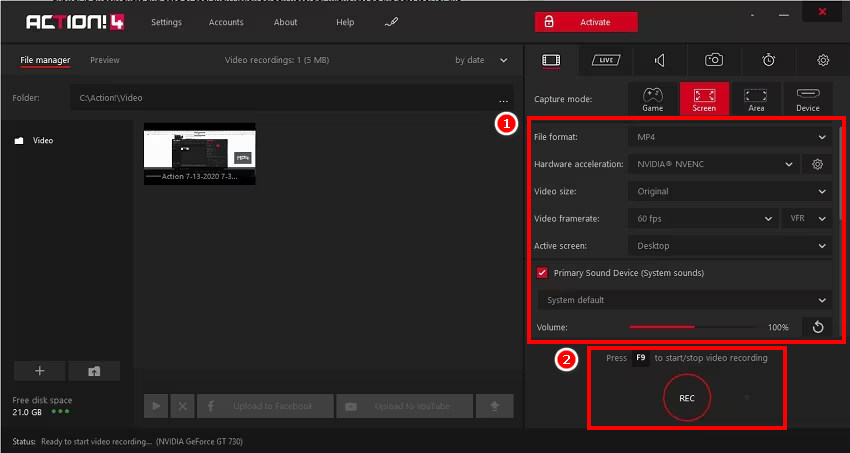Open the File format dropdown
The height and width of the screenshot is (453, 850).
pyautogui.click(x=730, y=137)
